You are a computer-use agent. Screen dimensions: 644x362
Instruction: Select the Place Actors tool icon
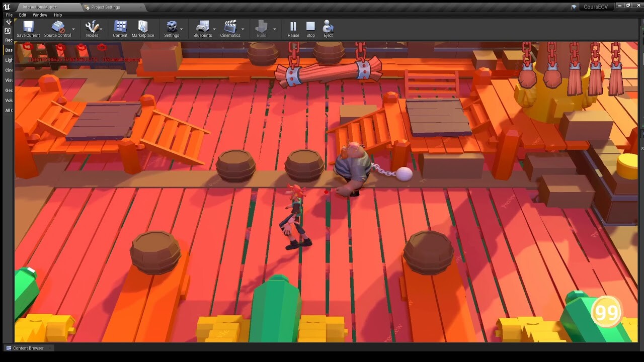[x=8, y=22]
